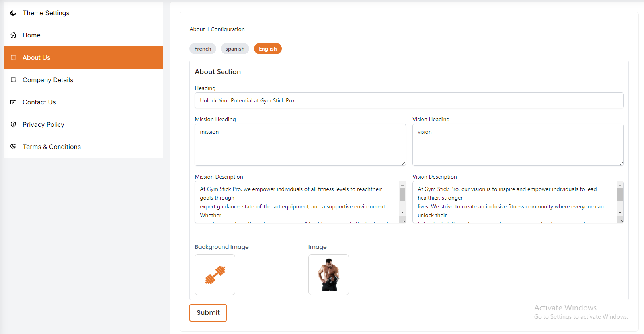Click the Company Details sidebar icon

coord(13,80)
